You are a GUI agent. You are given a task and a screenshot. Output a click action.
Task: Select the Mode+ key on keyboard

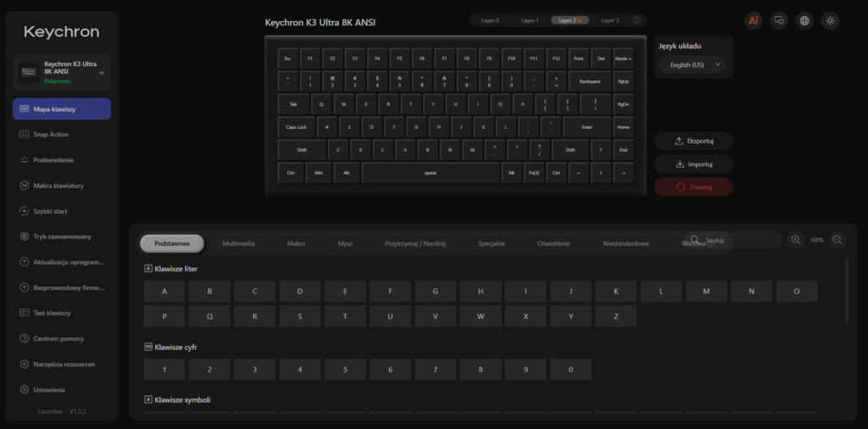623,58
